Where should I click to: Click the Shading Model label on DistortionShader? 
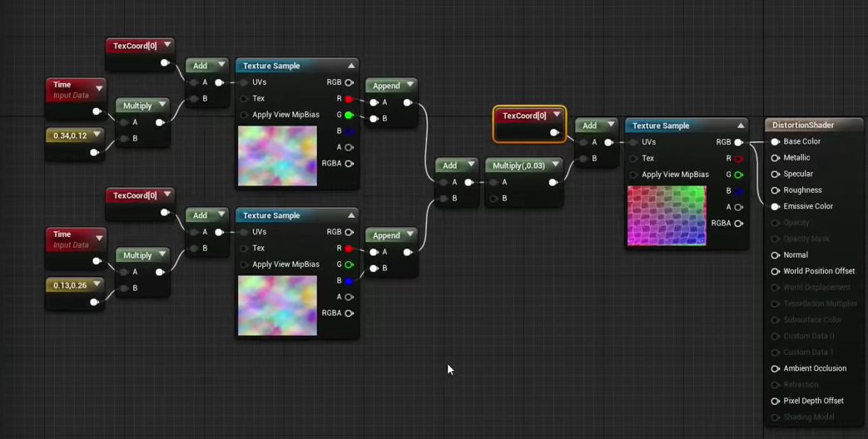(809, 417)
